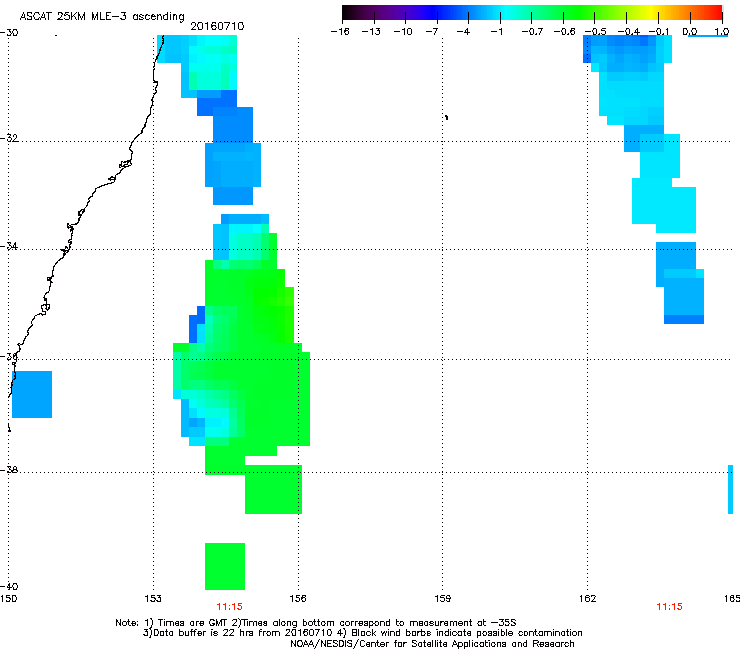Click the isolated green data square above longitude 153-156 labels
This screenshot has width=740, height=650.
[x=225, y=566]
